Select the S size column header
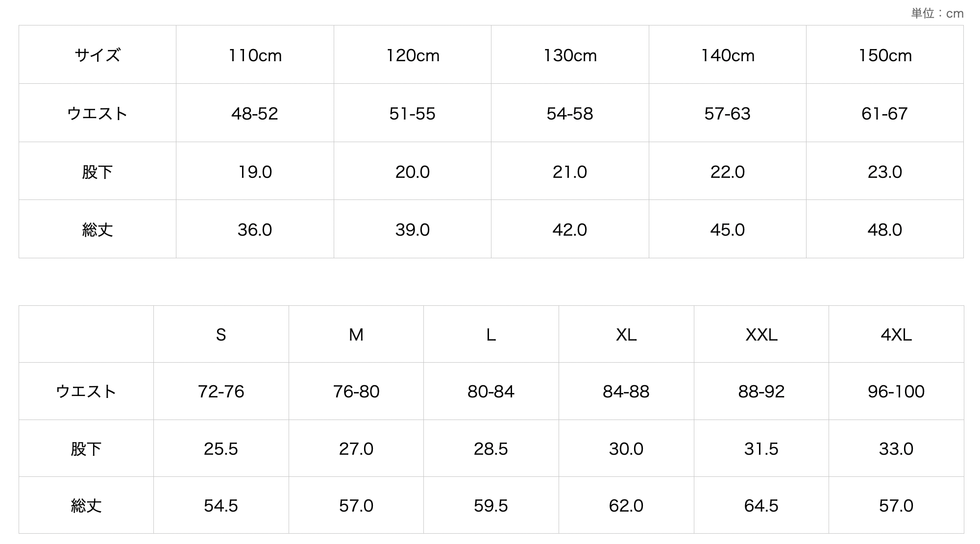Screen dimensions: 980x544 coord(221,335)
